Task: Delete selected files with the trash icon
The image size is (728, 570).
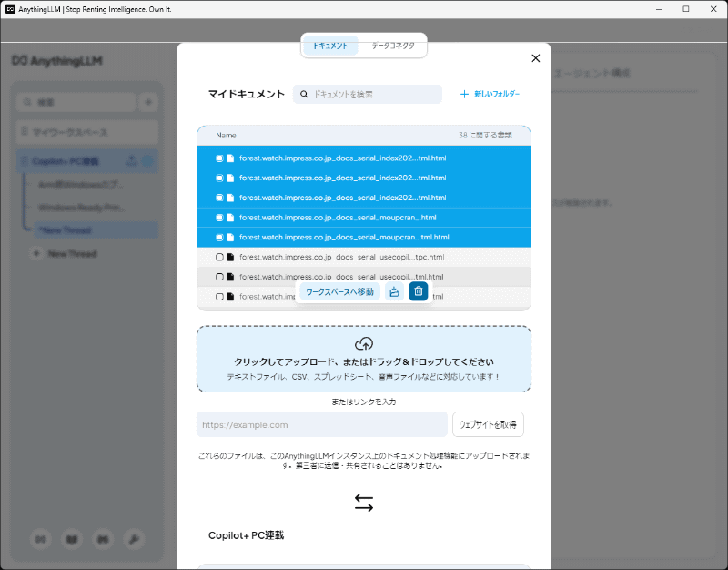Action: (419, 291)
